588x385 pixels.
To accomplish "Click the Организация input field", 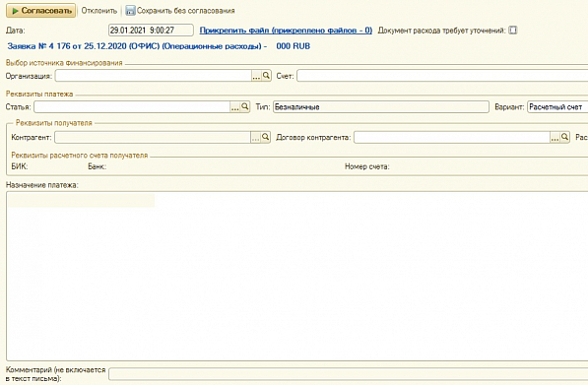I will click(153, 76).
